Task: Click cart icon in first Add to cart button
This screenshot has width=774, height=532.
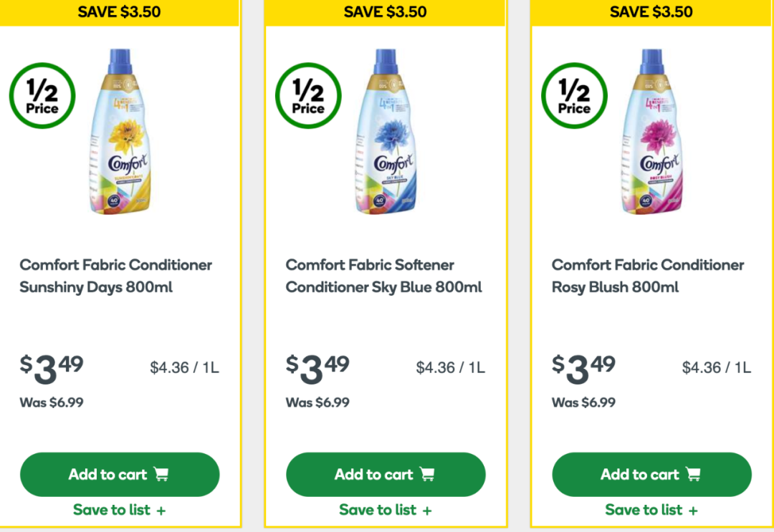Action: click(161, 474)
